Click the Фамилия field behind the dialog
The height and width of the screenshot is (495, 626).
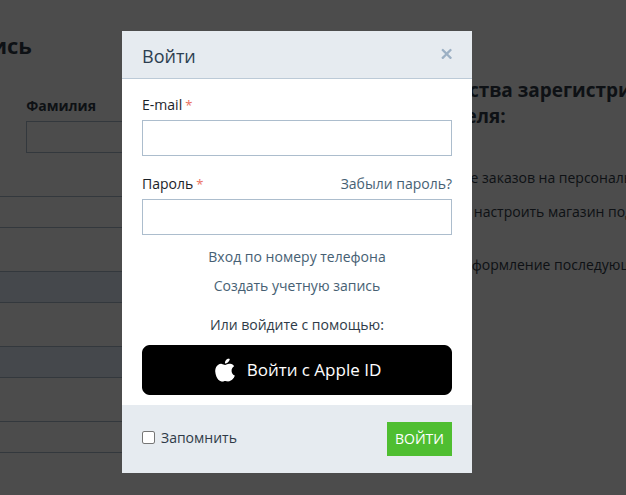(74, 137)
